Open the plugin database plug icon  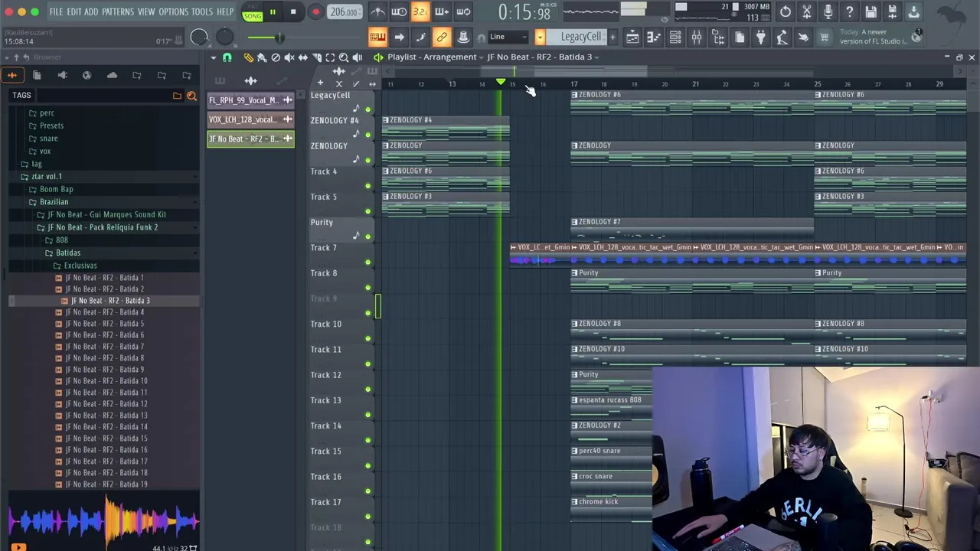[x=761, y=37]
